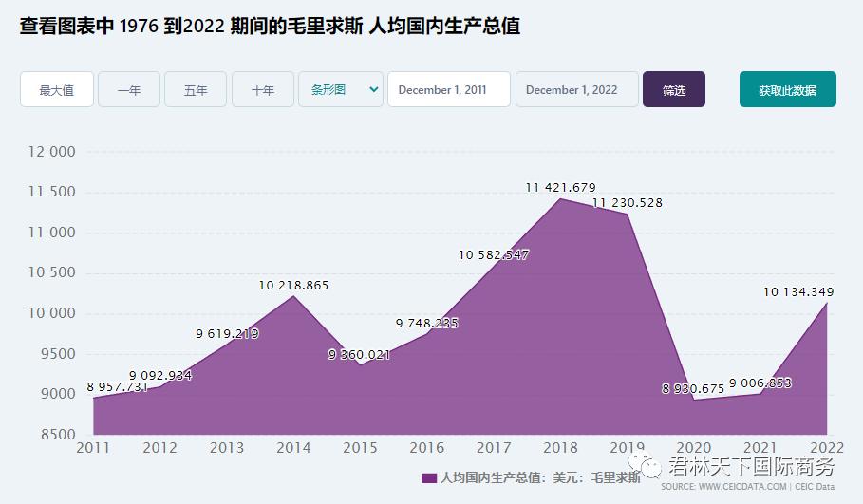
Task: Select the 十年 time range
Action: pos(263,90)
